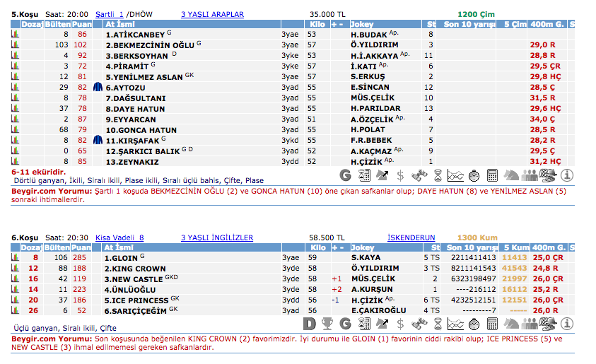Click the bar chart icon beside KING CROWN
The width and height of the screenshot is (596, 364).
pos(15,269)
